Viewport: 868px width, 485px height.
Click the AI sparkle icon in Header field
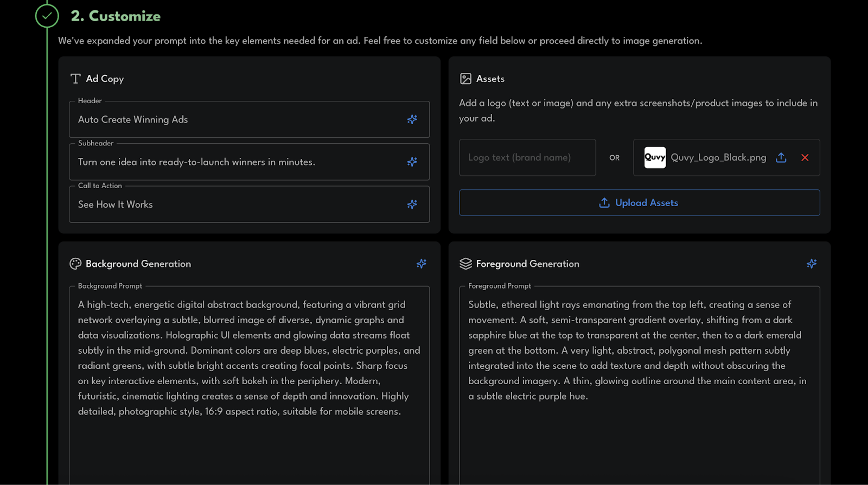tap(412, 119)
